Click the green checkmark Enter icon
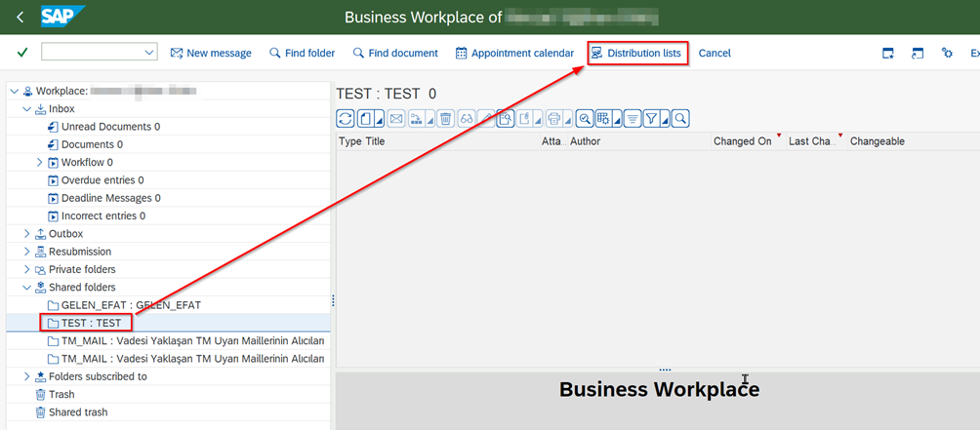980x430 pixels. click(21, 53)
